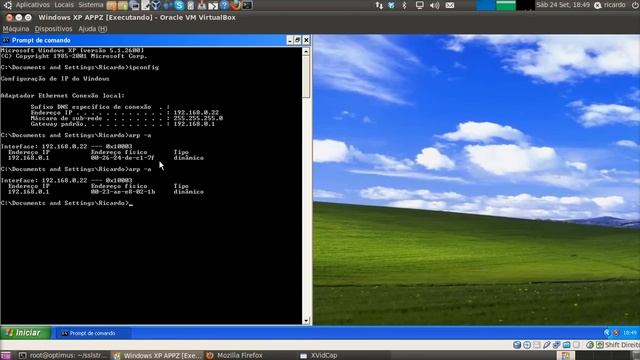Click the host key Shift Direito indicator
This screenshot has height=360, width=640.
618,345
